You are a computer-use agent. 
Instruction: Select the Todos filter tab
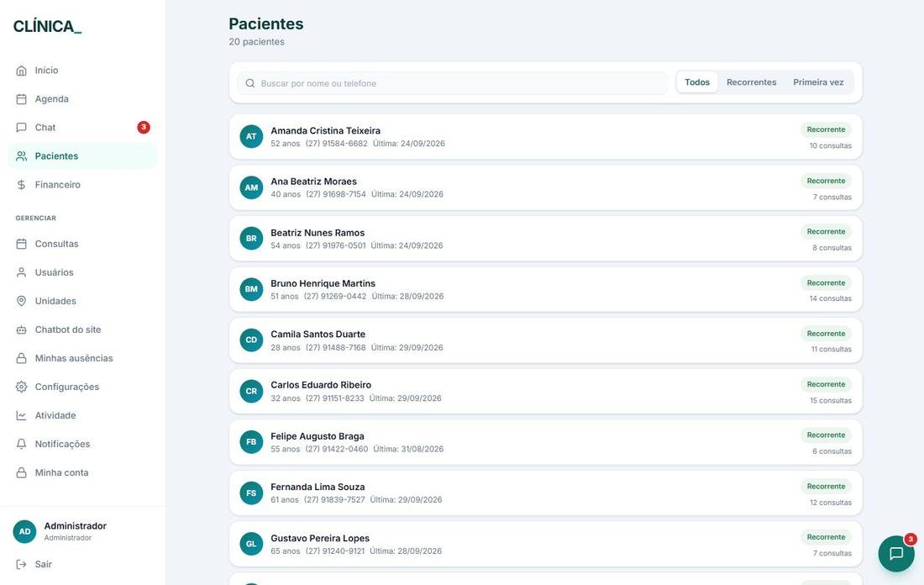697,82
